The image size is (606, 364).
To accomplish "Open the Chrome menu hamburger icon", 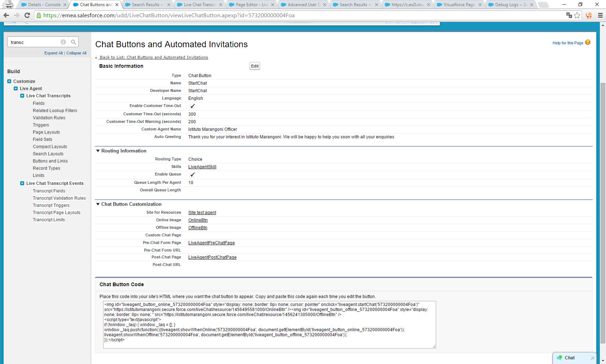I will [x=600, y=15].
